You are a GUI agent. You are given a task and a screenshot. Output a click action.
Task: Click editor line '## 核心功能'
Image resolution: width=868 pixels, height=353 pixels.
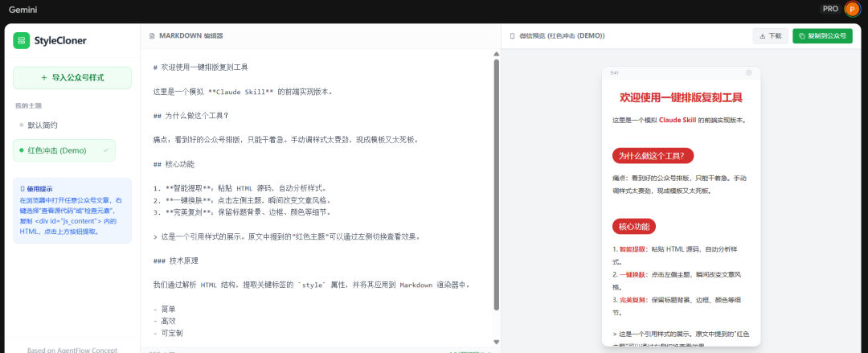pyautogui.click(x=174, y=164)
